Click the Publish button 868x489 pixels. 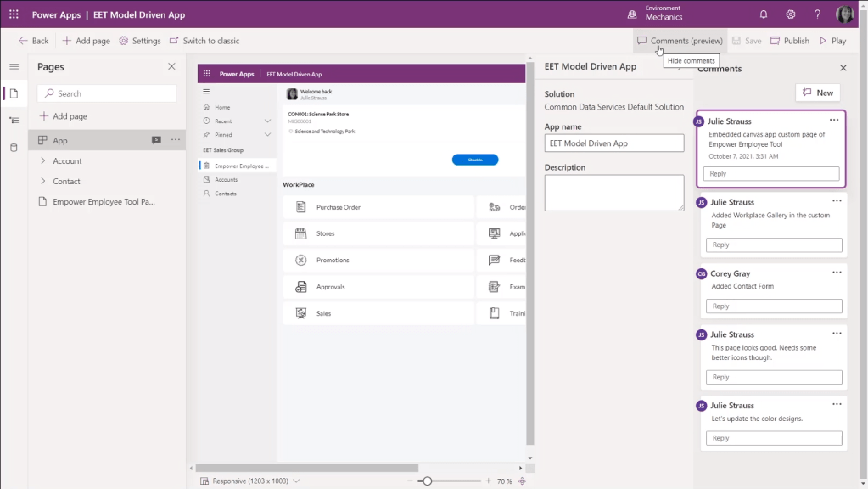(x=789, y=41)
